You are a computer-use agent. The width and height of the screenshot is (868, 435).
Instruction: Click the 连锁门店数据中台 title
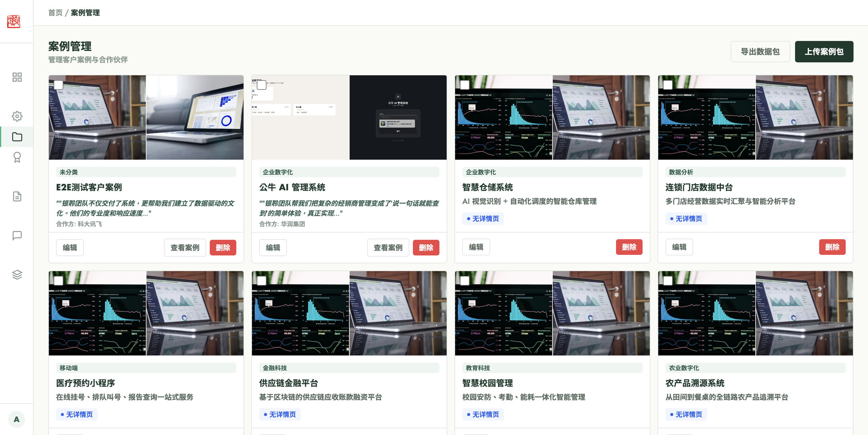coord(699,187)
